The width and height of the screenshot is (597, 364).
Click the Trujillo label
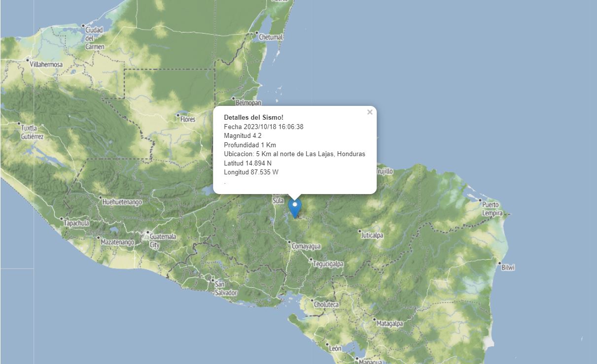(385, 171)
